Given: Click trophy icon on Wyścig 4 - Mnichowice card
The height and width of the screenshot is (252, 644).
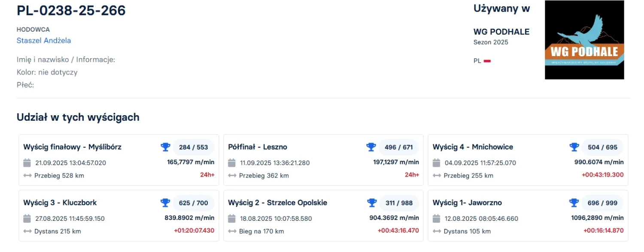Looking at the screenshot, I should click(x=574, y=147).
